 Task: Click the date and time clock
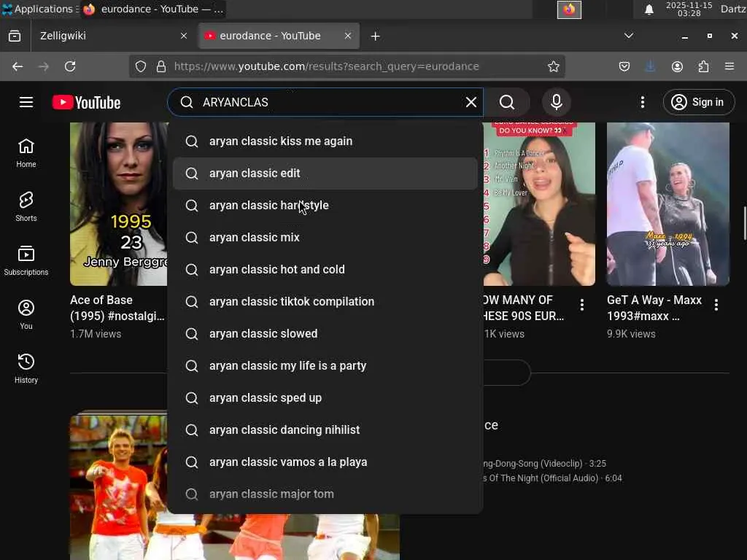coord(689,9)
